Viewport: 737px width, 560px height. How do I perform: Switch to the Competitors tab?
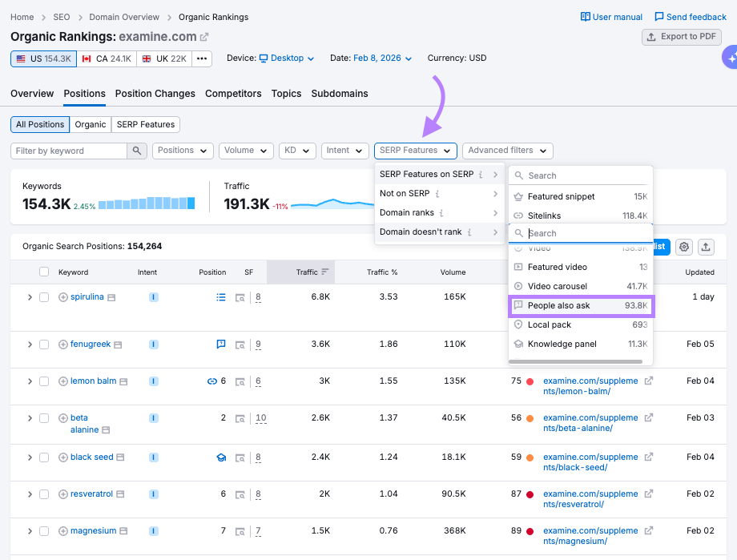(x=233, y=94)
